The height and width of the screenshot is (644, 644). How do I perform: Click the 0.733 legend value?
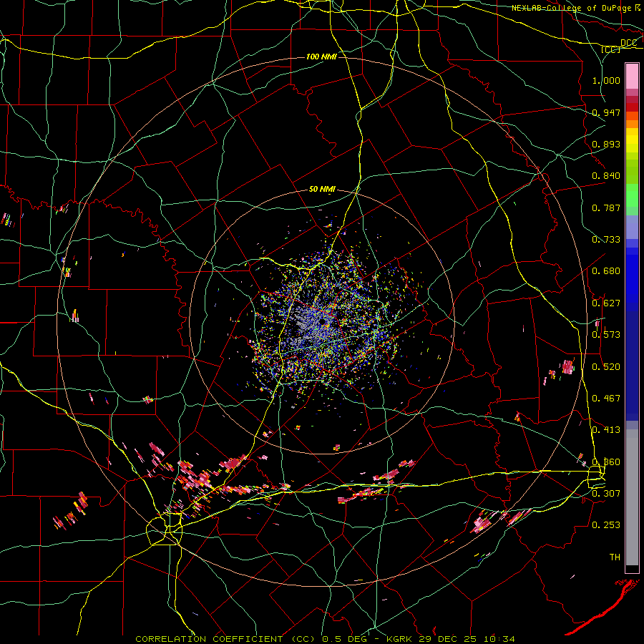(606, 240)
